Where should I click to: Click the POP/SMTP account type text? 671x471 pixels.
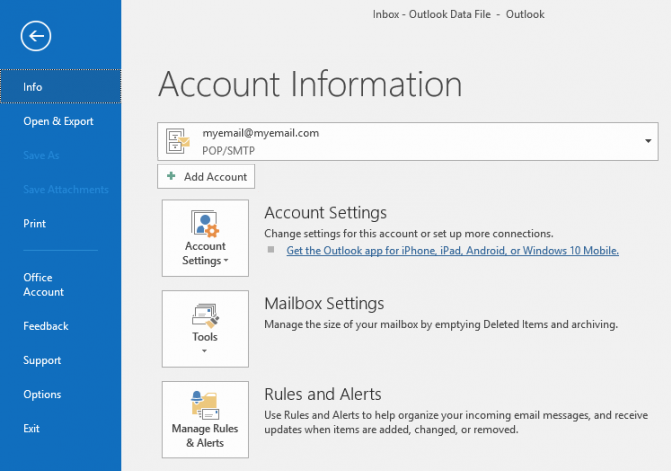[229, 151]
